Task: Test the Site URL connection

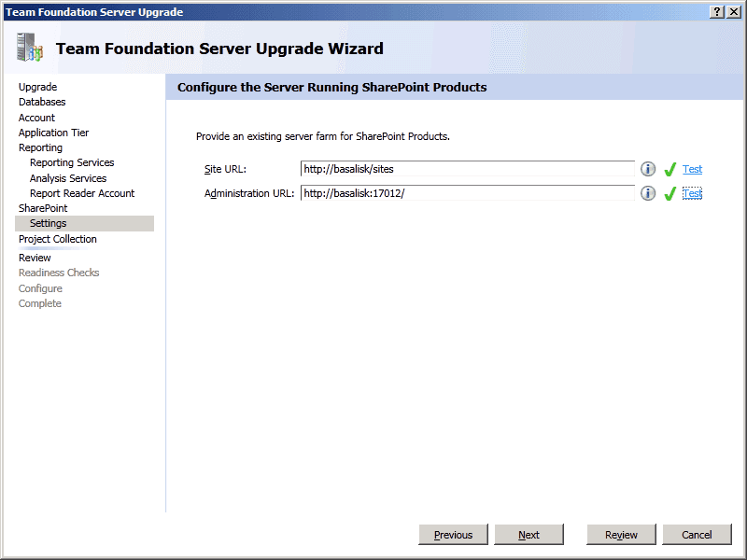Action: (692, 169)
